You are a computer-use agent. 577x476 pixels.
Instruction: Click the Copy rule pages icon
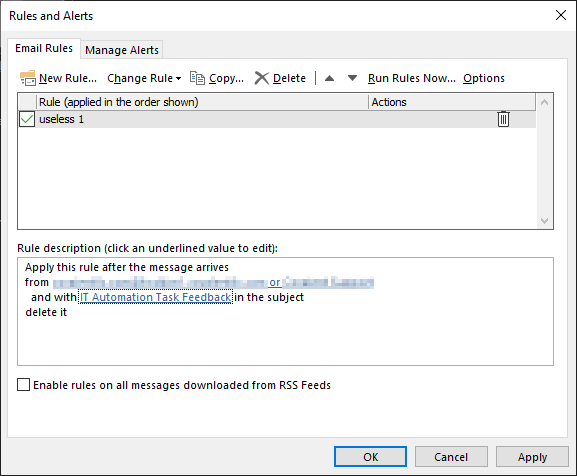click(x=197, y=78)
